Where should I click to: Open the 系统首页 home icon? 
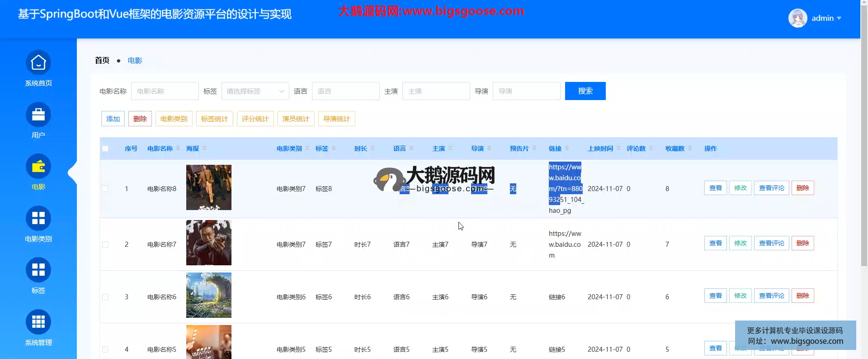[38, 63]
